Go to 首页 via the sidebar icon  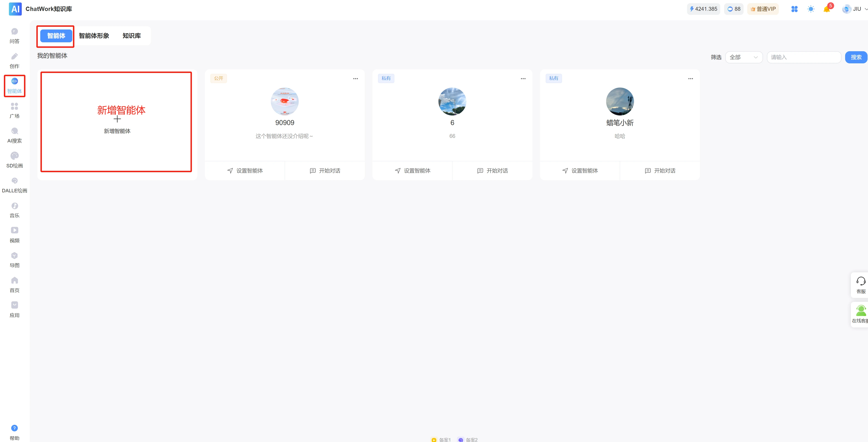click(x=14, y=284)
